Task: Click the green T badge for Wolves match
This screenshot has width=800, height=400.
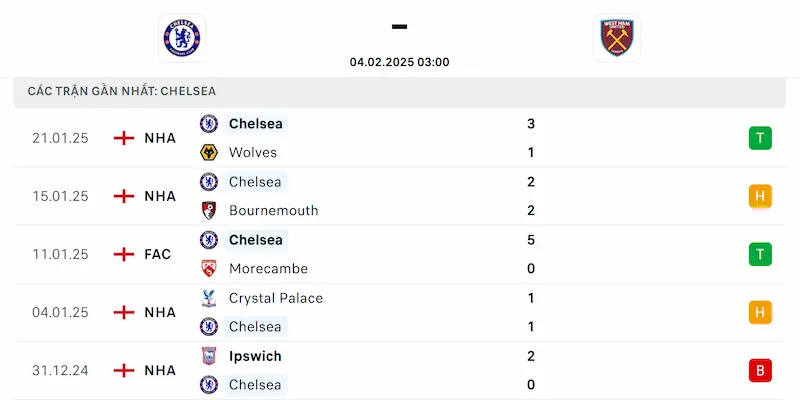Action: (760, 138)
